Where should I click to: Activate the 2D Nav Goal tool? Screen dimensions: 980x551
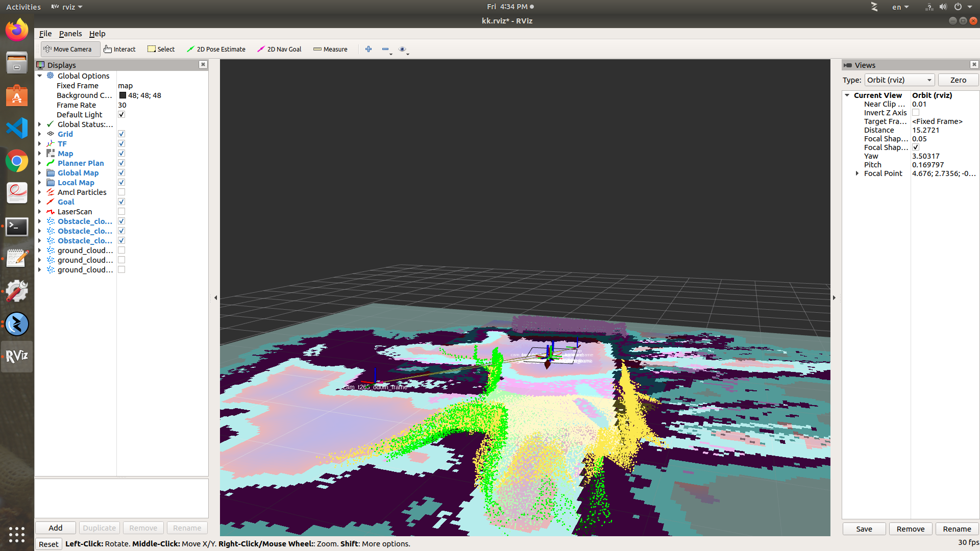(279, 49)
